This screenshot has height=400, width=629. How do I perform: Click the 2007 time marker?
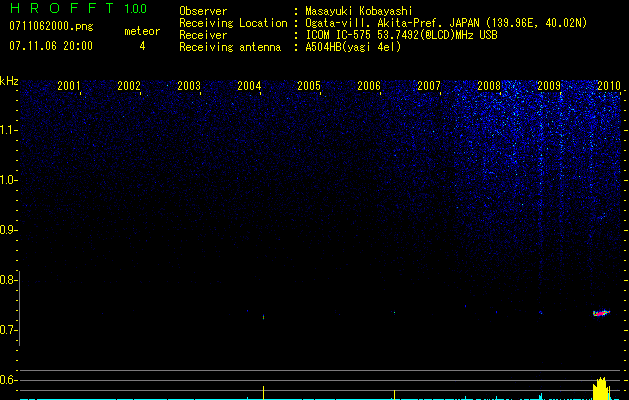coord(429,85)
